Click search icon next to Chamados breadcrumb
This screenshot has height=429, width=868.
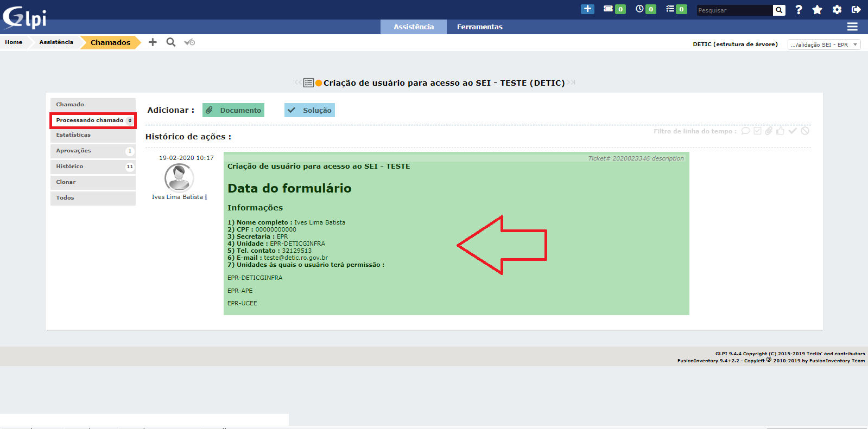(171, 42)
